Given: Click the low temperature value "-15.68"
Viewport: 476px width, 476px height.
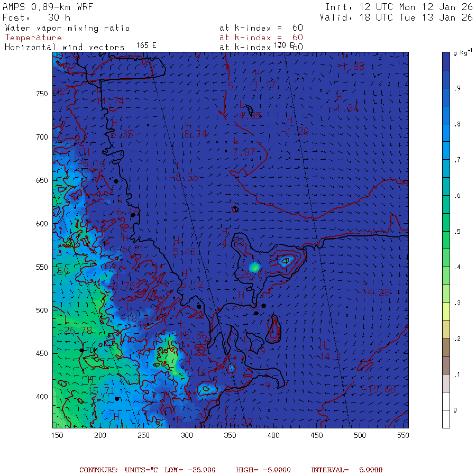Looking at the screenshot, I should [x=379, y=389].
